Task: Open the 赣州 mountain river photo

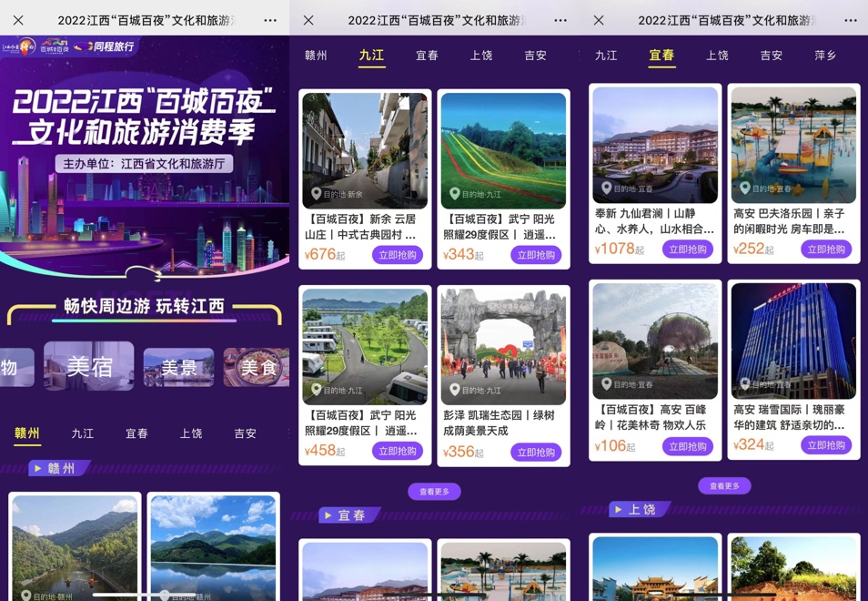Action: point(75,548)
